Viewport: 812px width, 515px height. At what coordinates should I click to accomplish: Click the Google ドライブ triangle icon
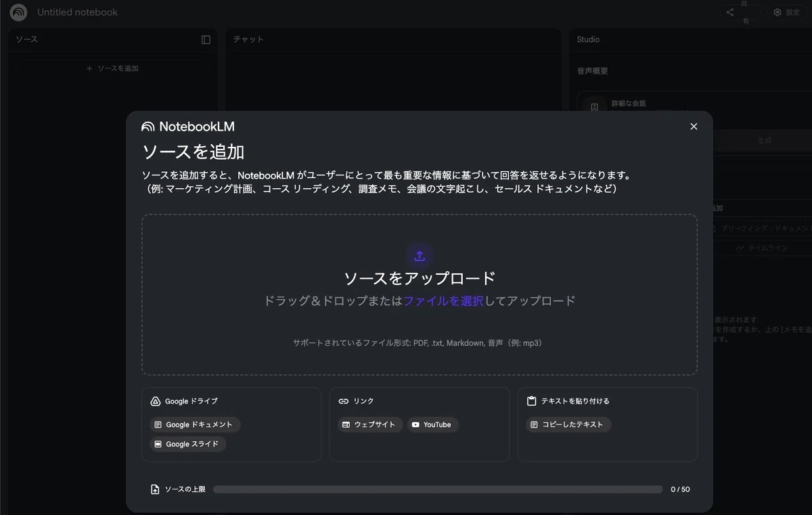[x=155, y=401]
